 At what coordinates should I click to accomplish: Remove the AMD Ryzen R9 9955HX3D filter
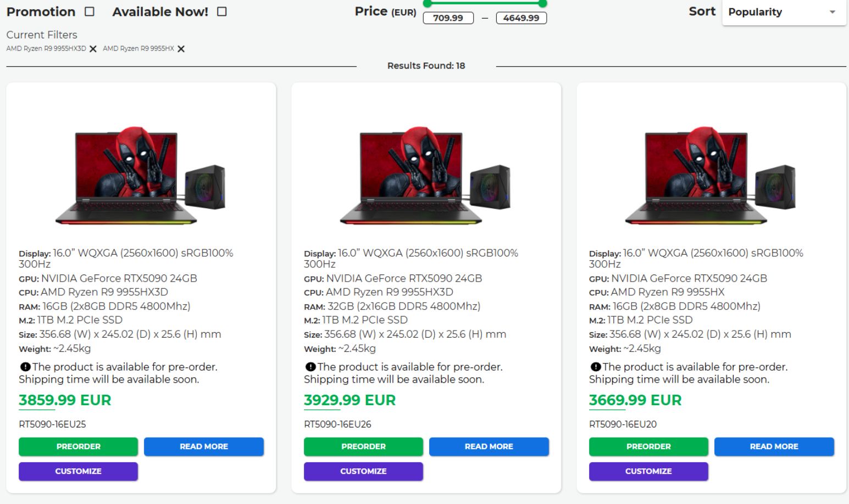[93, 49]
